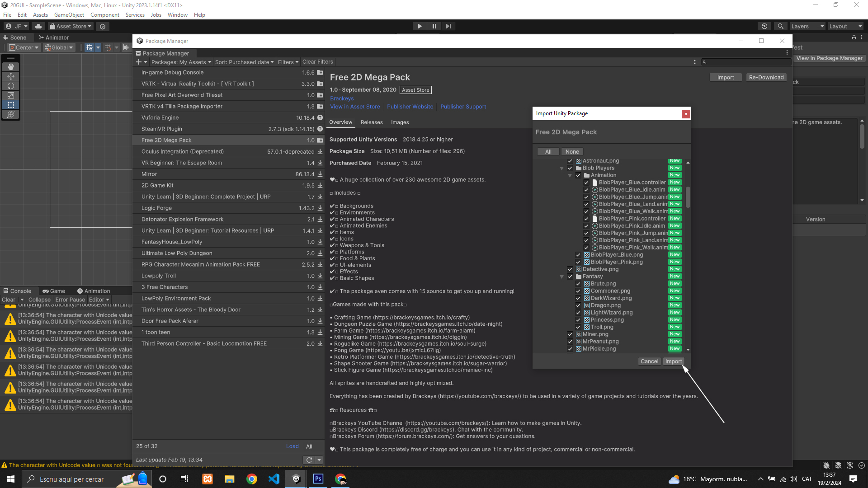Open the Packages: My Assets dropdown
Image resolution: width=868 pixels, height=488 pixels.
click(x=181, y=62)
